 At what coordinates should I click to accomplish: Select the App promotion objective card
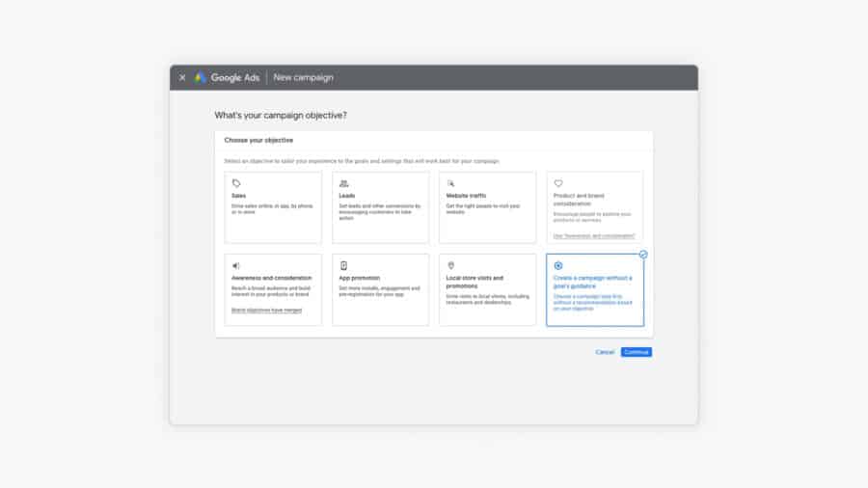coord(380,289)
